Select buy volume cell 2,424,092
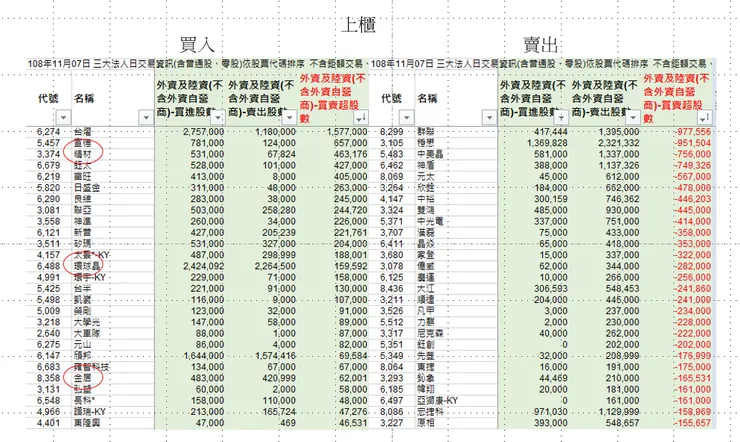 pos(203,266)
